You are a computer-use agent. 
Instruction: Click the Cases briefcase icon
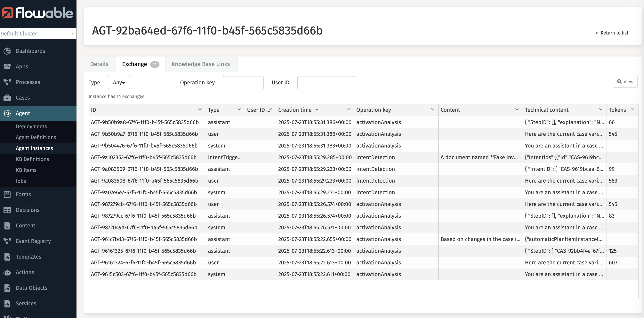click(x=7, y=98)
